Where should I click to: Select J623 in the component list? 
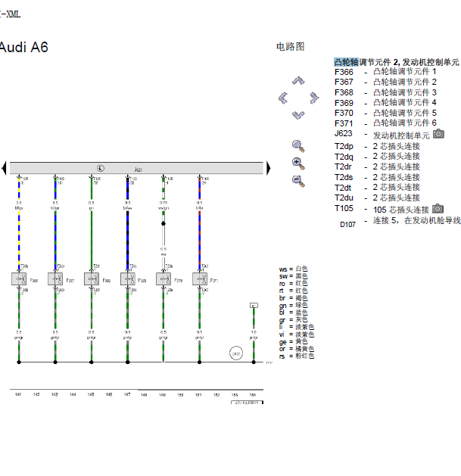coord(343,134)
